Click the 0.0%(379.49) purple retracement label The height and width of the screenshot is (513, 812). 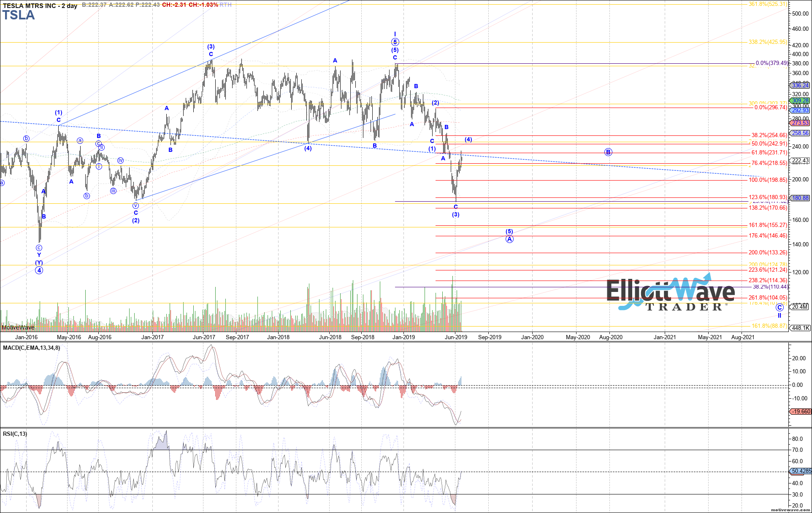pos(771,63)
